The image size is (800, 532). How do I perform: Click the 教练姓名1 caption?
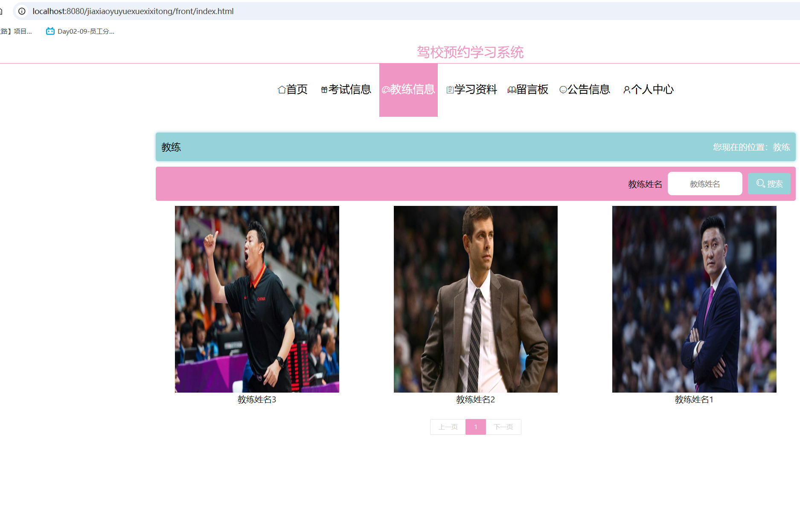tap(694, 399)
